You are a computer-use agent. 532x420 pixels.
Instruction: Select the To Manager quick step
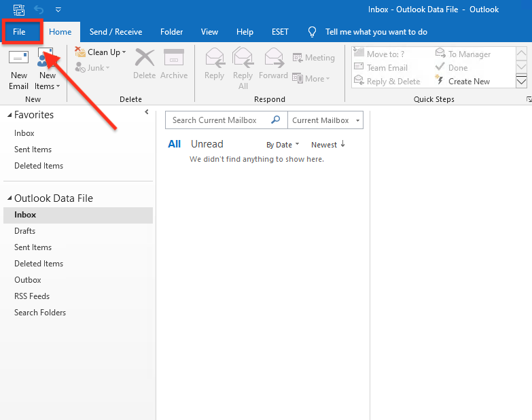[x=463, y=54]
